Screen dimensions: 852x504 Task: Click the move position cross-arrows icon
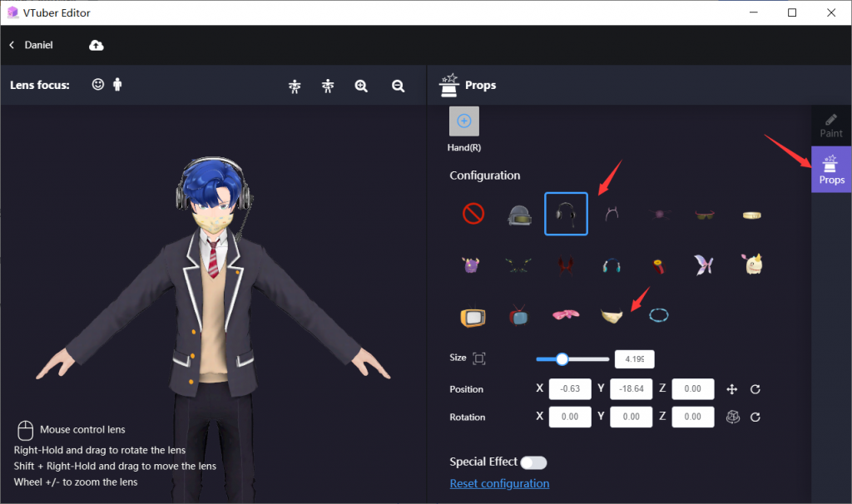click(x=732, y=389)
